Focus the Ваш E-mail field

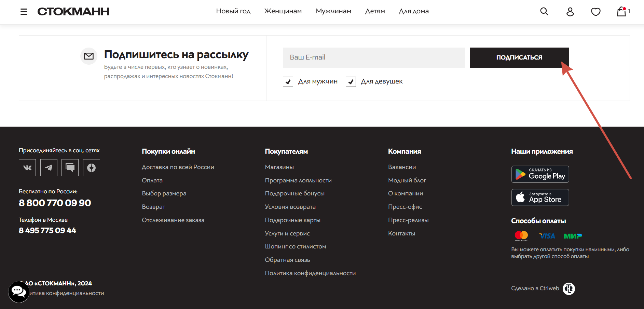374,58
